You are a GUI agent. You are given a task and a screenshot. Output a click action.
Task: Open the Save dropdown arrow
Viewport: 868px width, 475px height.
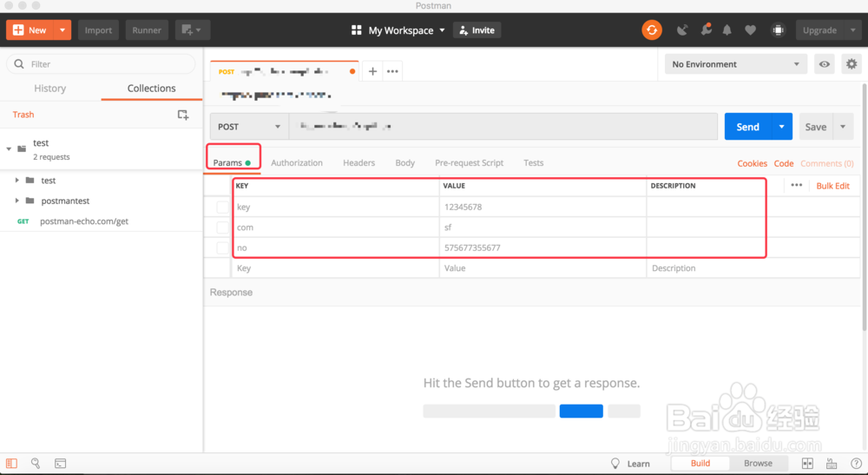[x=843, y=127]
